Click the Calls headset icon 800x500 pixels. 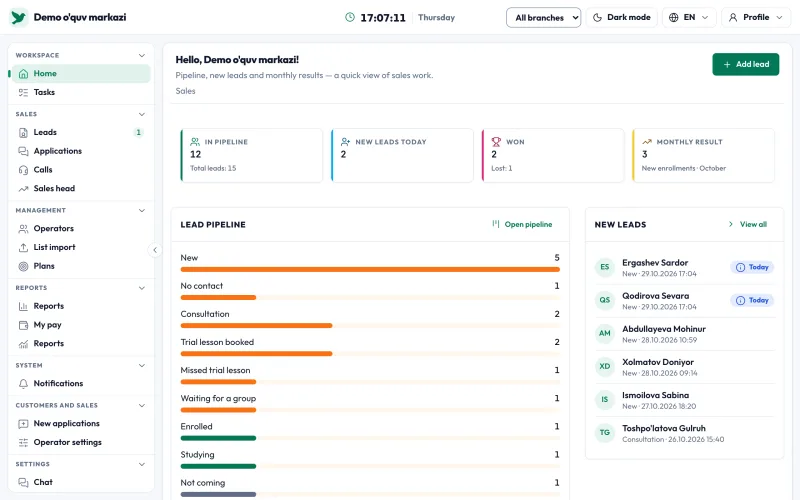[23, 170]
